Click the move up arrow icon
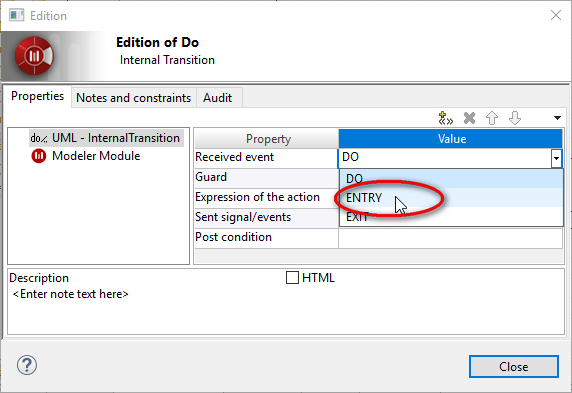 pyautogui.click(x=492, y=118)
